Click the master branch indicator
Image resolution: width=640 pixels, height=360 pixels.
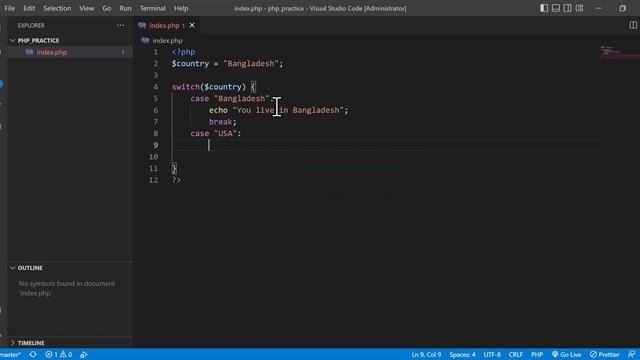10,354
